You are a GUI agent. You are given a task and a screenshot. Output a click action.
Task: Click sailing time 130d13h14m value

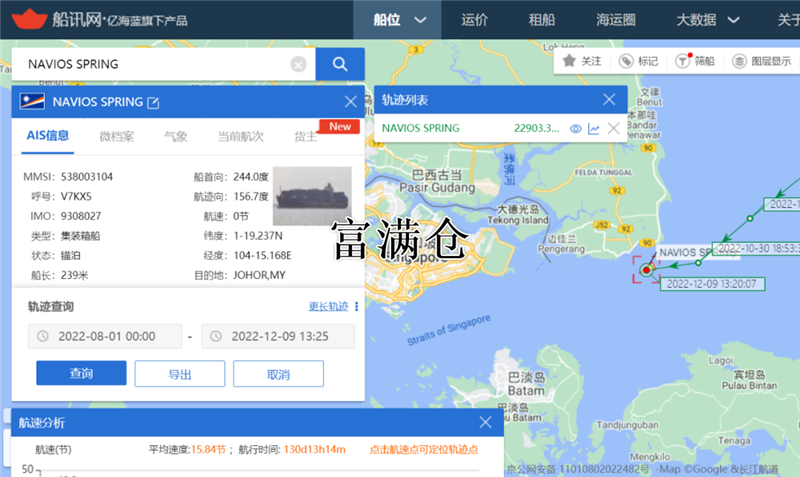(x=314, y=449)
